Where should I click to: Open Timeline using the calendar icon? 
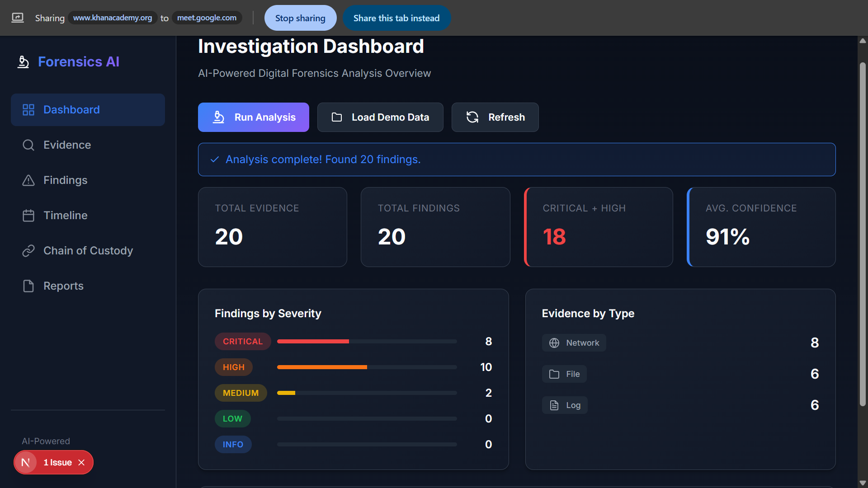[28, 215]
